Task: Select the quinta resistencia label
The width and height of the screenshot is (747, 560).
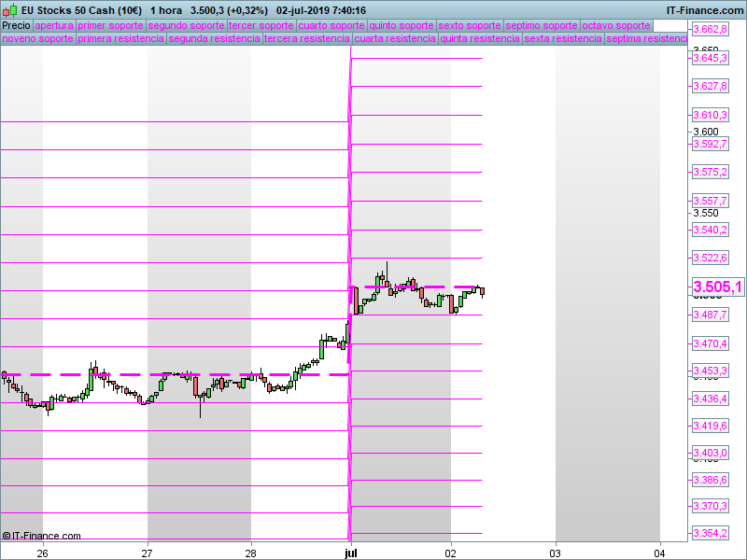Action: tap(480, 38)
